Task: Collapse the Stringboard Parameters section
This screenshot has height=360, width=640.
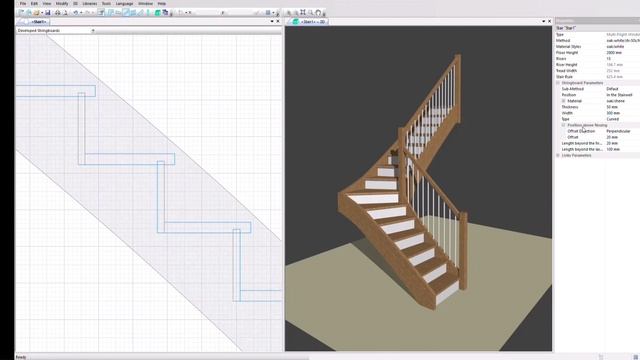Action: [x=558, y=83]
